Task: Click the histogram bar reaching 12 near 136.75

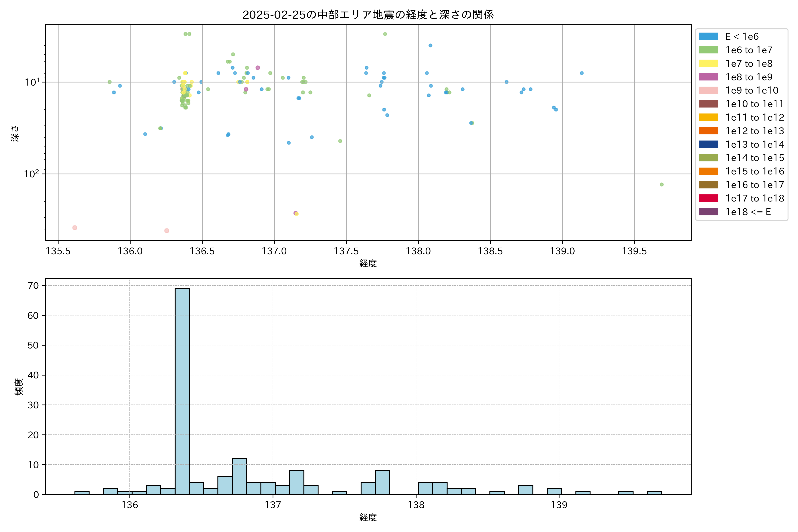Action: click(239, 476)
